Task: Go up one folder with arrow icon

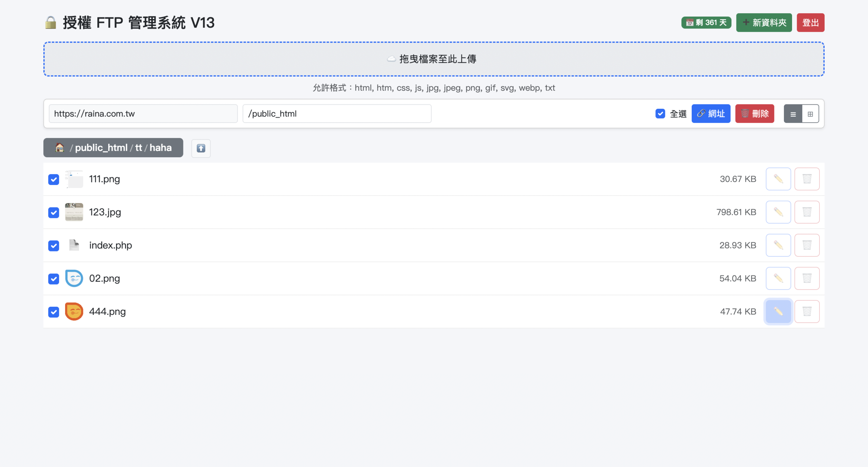Action: click(201, 148)
